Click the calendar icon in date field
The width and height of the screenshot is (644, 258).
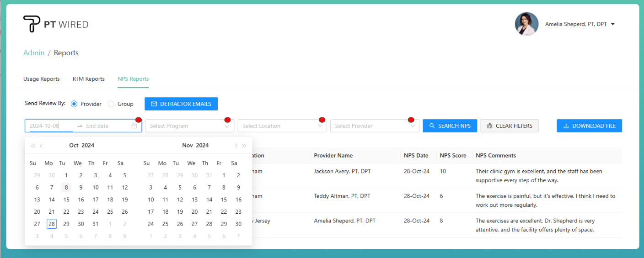[x=134, y=126]
